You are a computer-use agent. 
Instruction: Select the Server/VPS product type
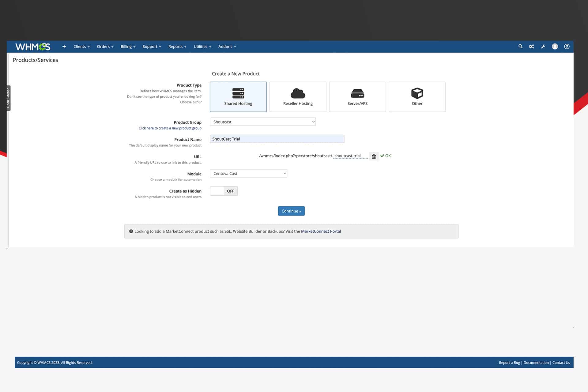coord(357,97)
